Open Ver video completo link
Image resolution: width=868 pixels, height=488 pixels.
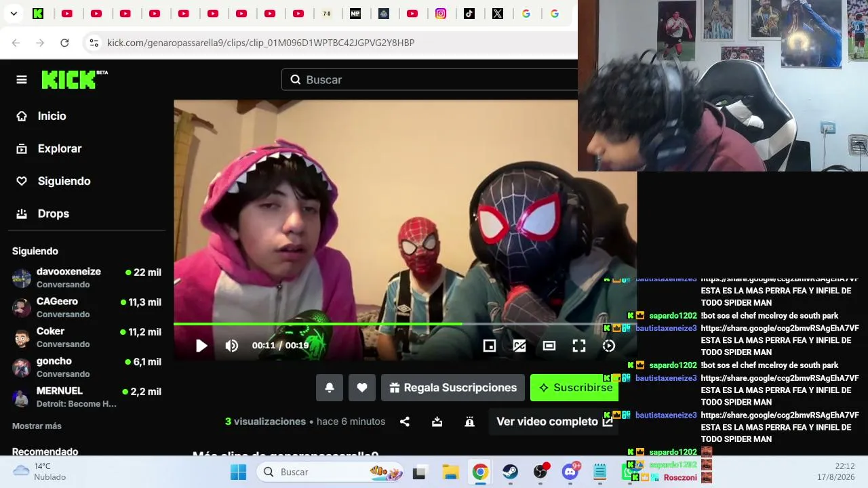(554, 422)
